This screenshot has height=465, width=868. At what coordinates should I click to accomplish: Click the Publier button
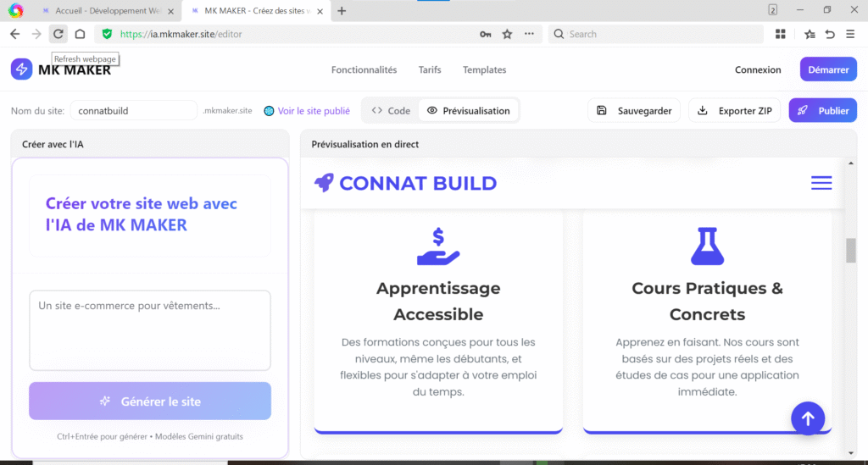[822, 111]
